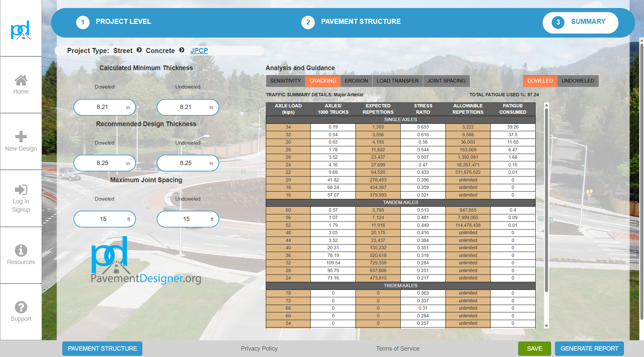Switch to the Joint Spacing tab
The image size is (644, 357).
pyautogui.click(x=446, y=81)
